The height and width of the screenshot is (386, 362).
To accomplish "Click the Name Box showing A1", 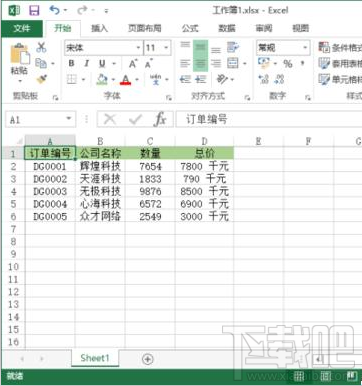I will coord(40,119).
